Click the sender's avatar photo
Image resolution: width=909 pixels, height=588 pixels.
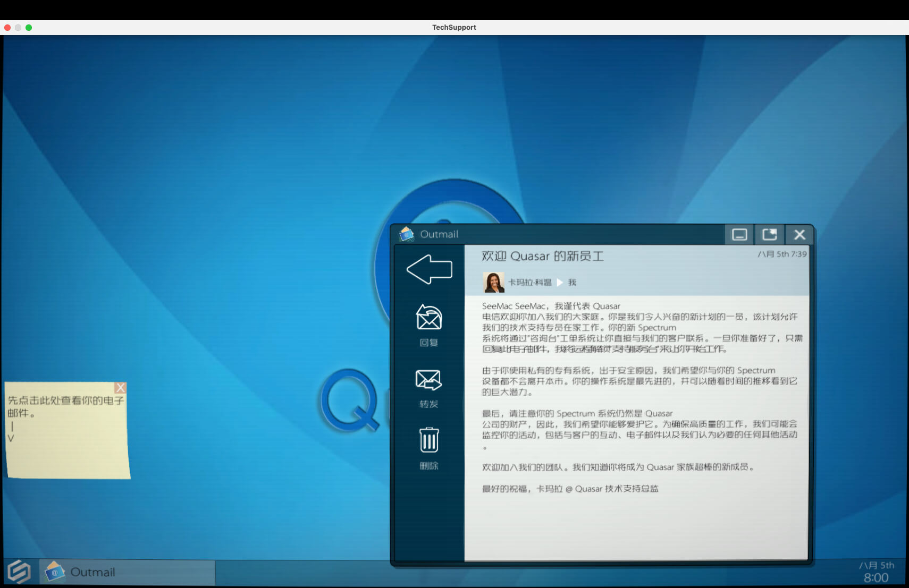pos(493,283)
